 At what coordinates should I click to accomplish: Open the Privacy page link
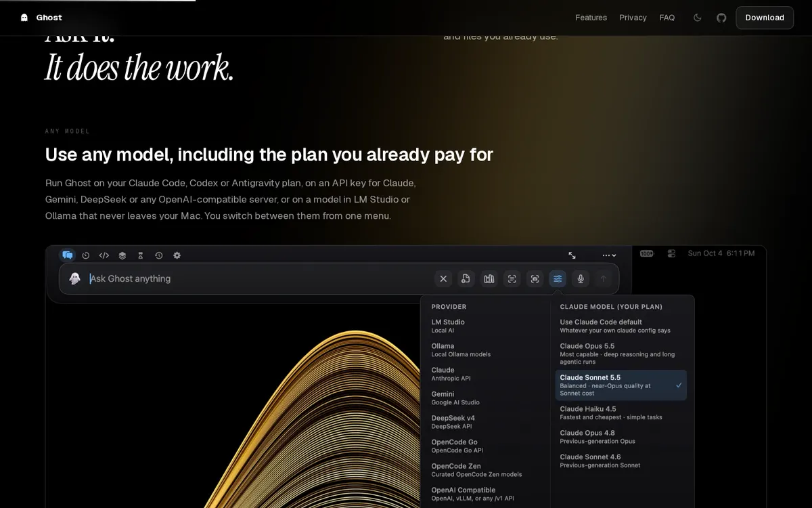pos(633,18)
